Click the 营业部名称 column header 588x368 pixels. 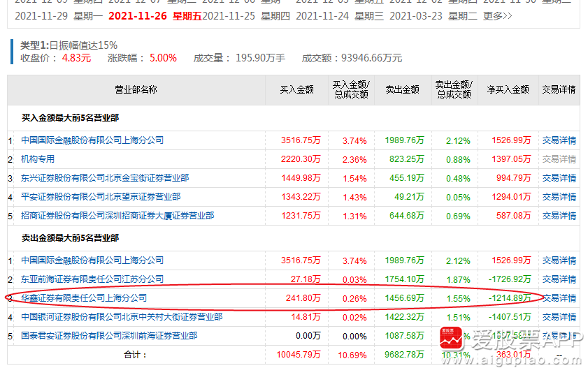coord(136,89)
